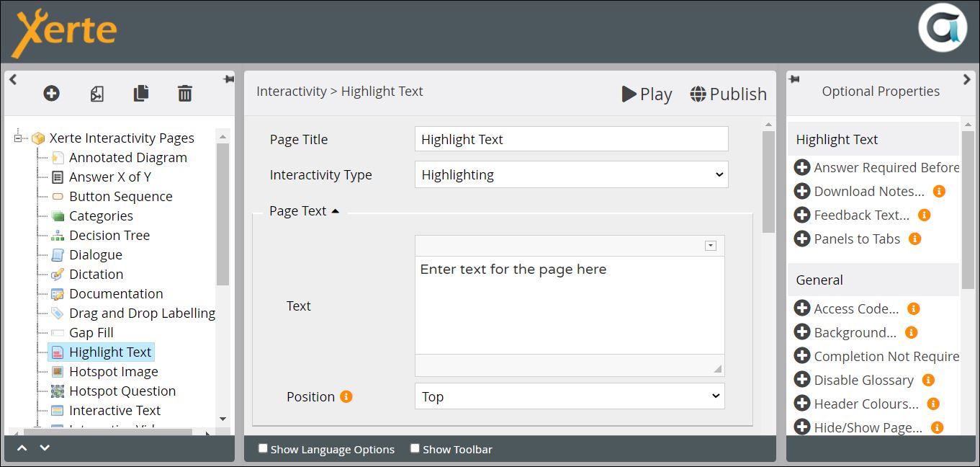Select Hotspot Image in the page tree
The image size is (980, 467).
pos(113,371)
